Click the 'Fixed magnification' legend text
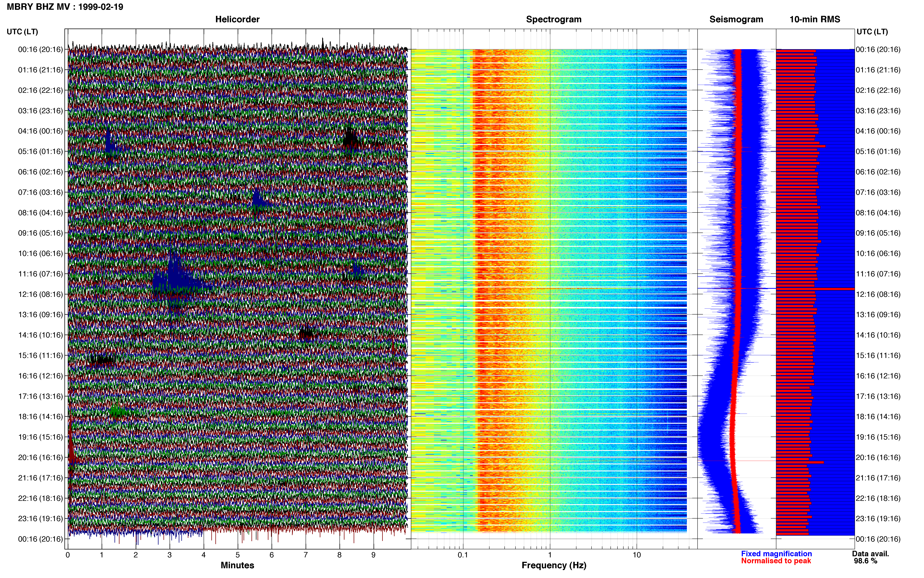This screenshot has width=924, height=578. [776, 554]
